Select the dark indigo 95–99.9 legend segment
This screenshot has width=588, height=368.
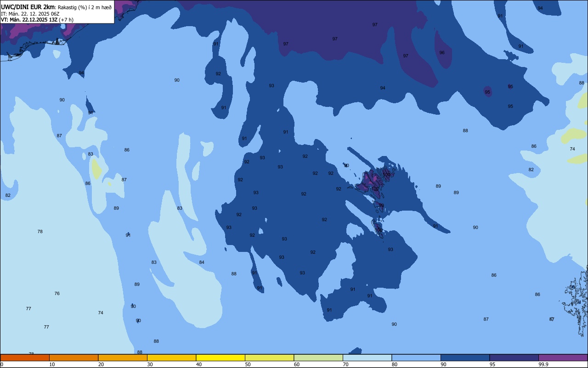[x=514, y=357]
